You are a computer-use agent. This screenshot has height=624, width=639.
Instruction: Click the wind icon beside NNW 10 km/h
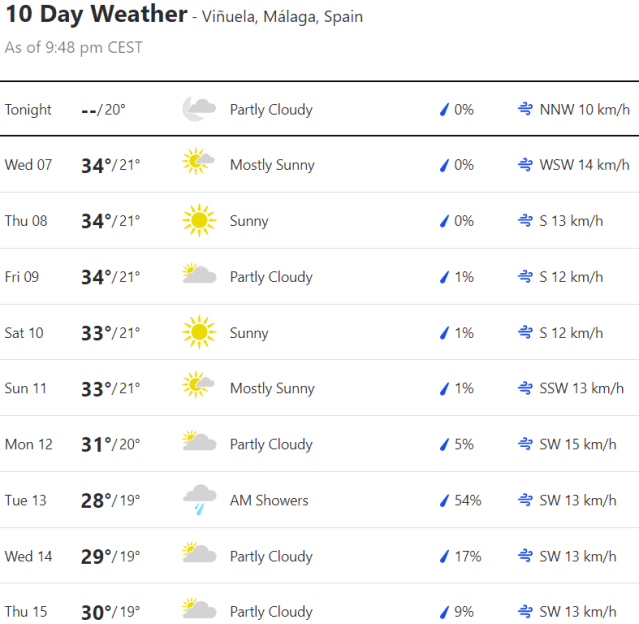(x=525, y=109)
